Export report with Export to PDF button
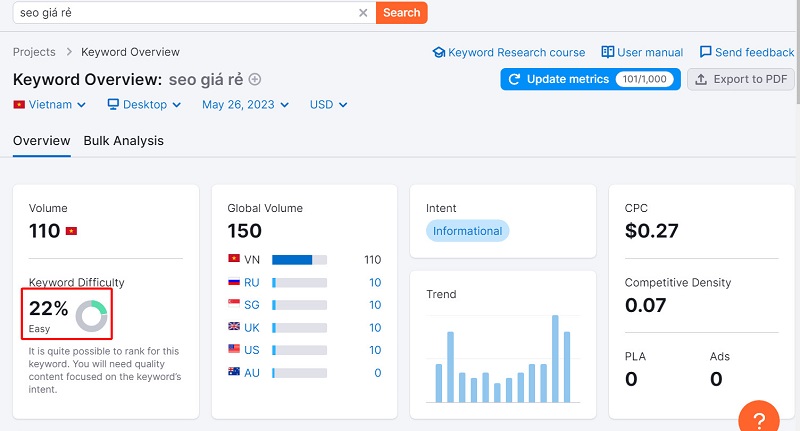This screenshot has width=800, height=431. (741, 79)
